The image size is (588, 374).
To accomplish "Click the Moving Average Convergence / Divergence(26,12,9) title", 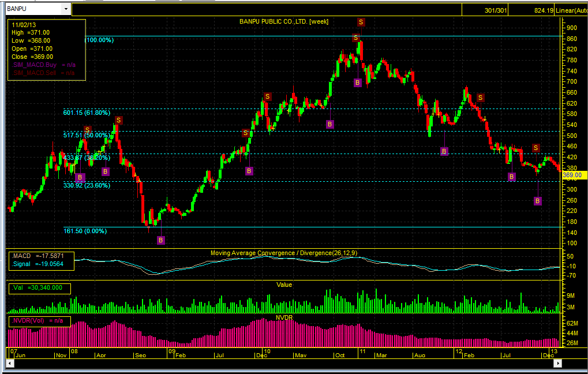I will [x=284, y=253].
